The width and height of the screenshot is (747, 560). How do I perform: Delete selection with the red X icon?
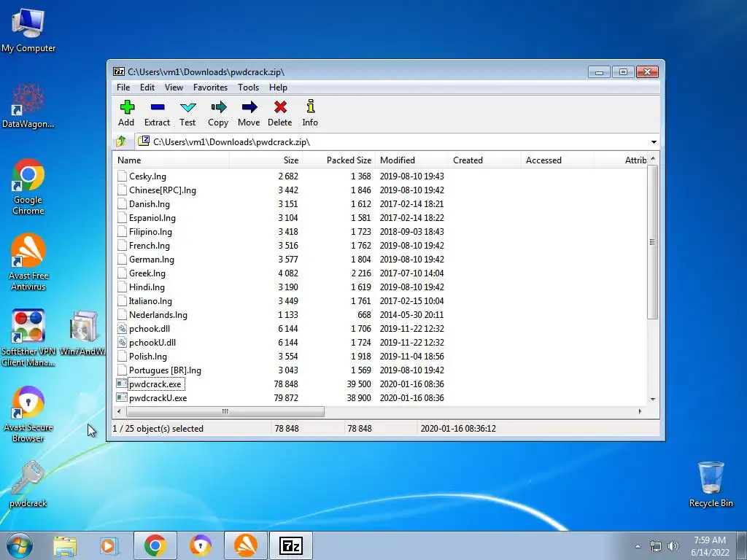tap(280, 107)
